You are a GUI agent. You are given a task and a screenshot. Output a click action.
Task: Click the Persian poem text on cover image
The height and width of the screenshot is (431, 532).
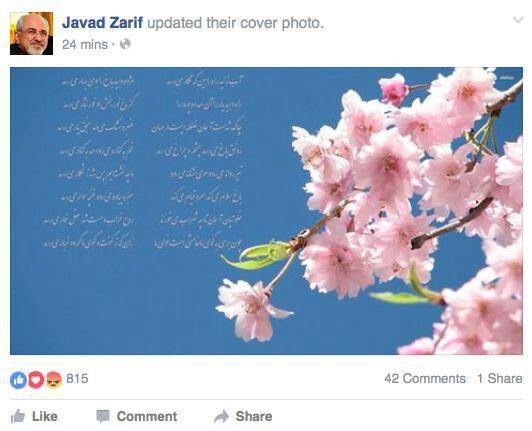pos(146,161)
